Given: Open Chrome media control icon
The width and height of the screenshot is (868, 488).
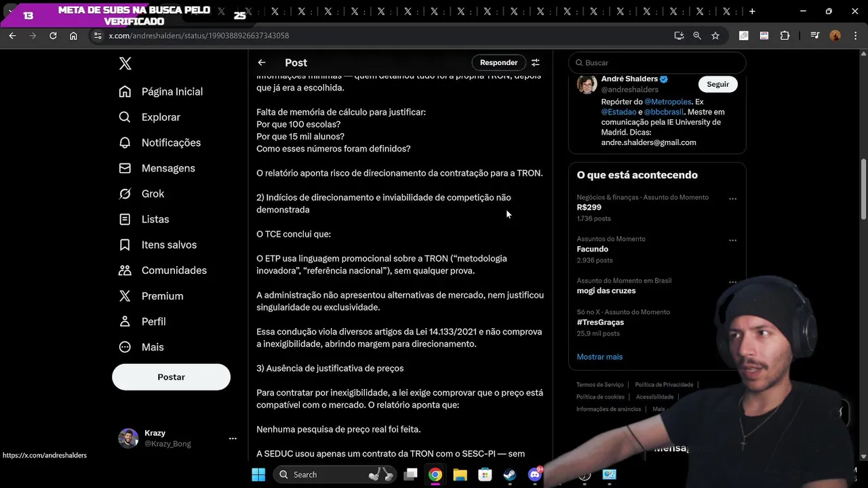Looking at the screenshot, I should point(816,36).
